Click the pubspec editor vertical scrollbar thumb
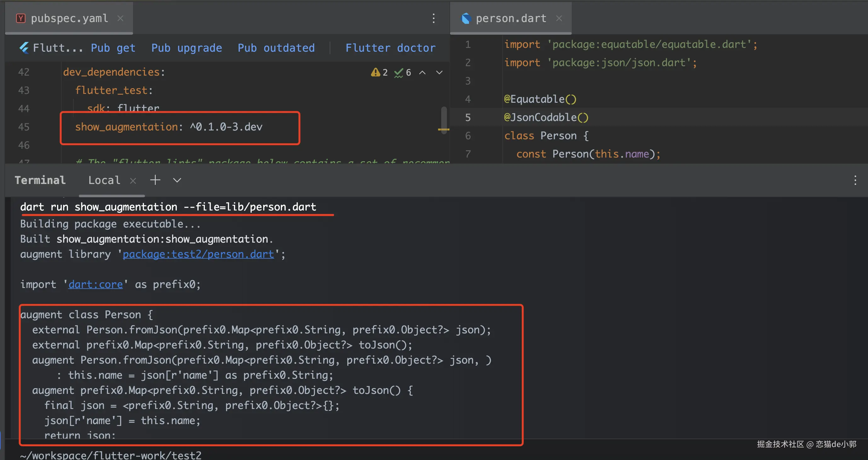This screenshot has width=868, height=460. (x=444, y=120)
